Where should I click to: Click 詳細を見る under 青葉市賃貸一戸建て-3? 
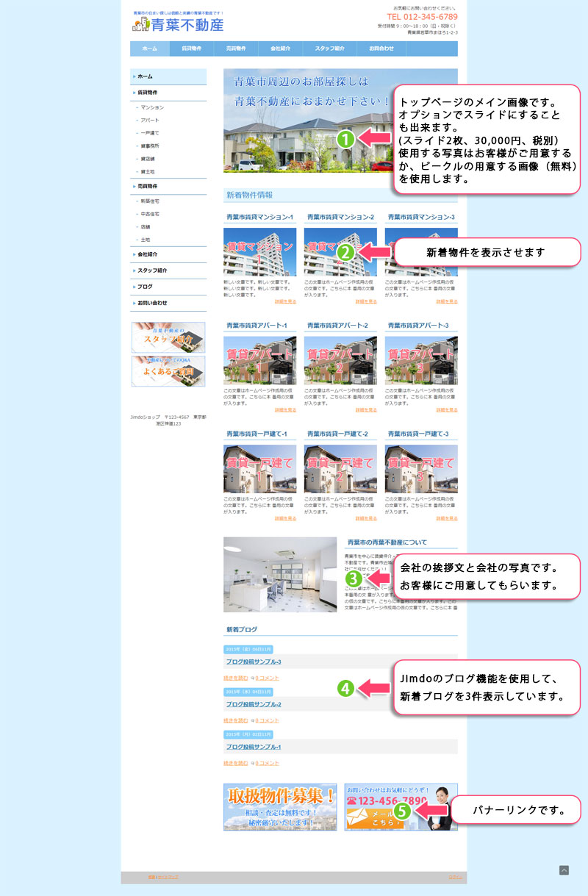(446, 518)
